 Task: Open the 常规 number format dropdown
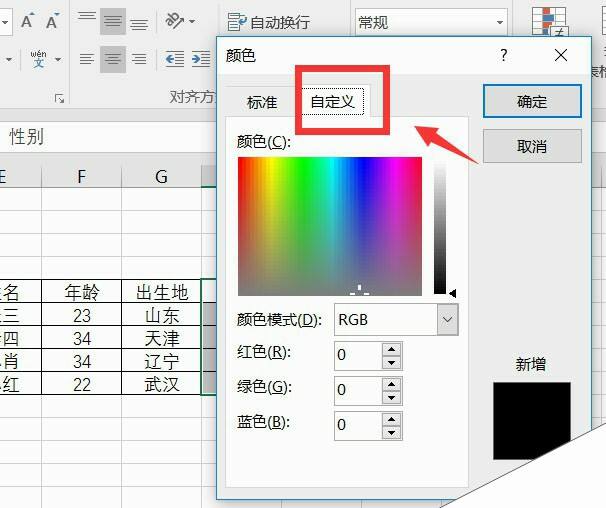[500, 22]
